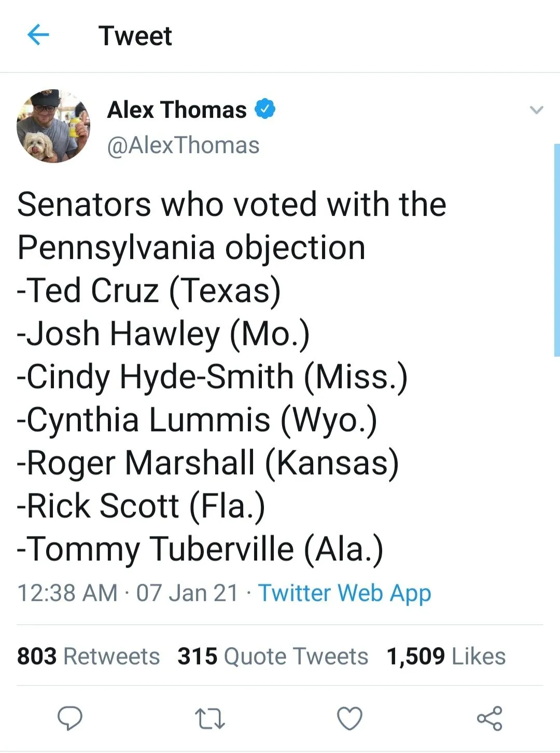
Task: Click the blue verified badge
Action: tap(265, 109)
